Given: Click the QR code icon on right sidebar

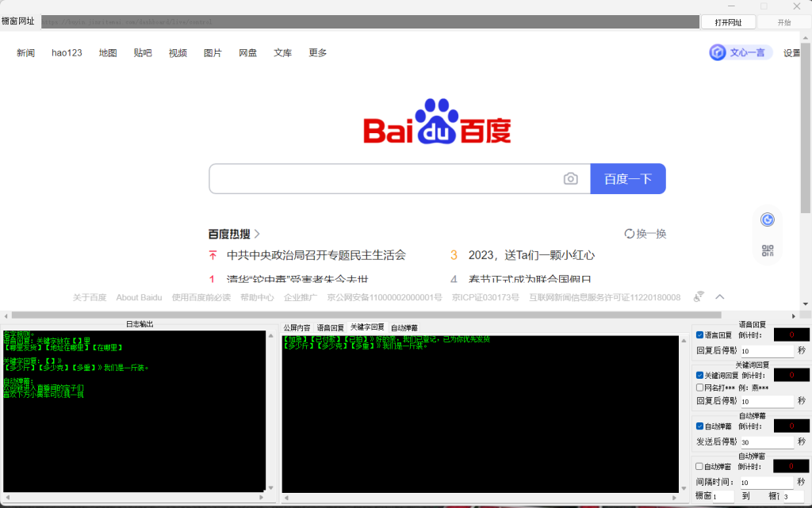Looking at the screenshot, I should [767, 251].
